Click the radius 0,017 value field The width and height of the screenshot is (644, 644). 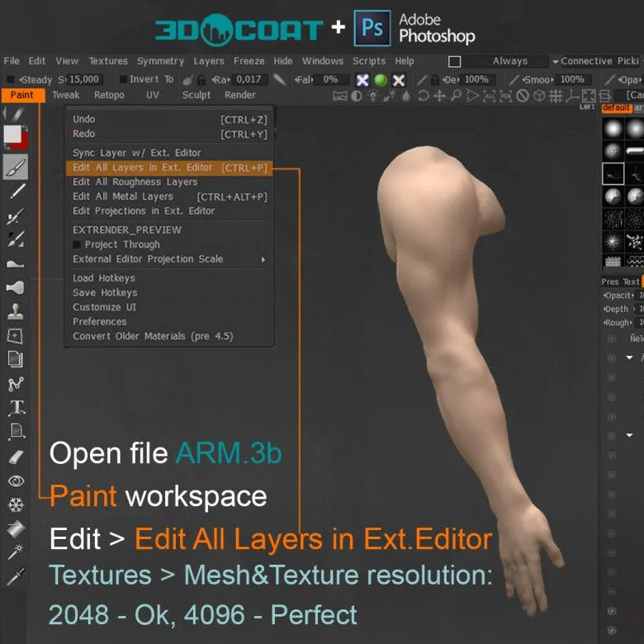[249, 79]
